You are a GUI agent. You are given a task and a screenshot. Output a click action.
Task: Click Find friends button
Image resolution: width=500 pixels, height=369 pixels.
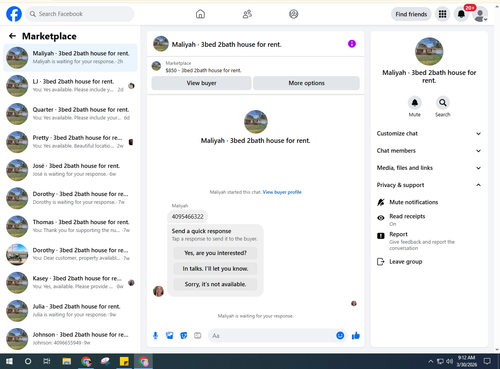click(x=411, y=14)
